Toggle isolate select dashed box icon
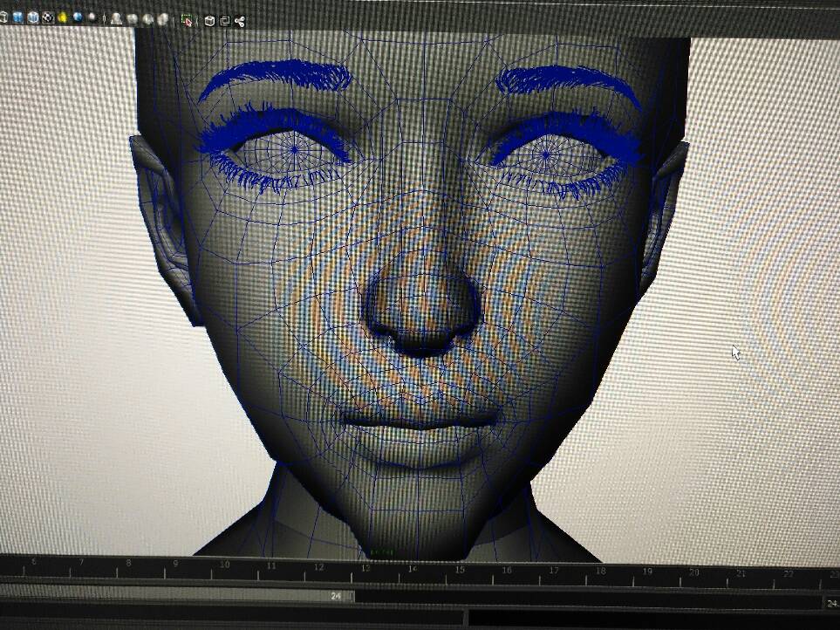 pos(187,20)
